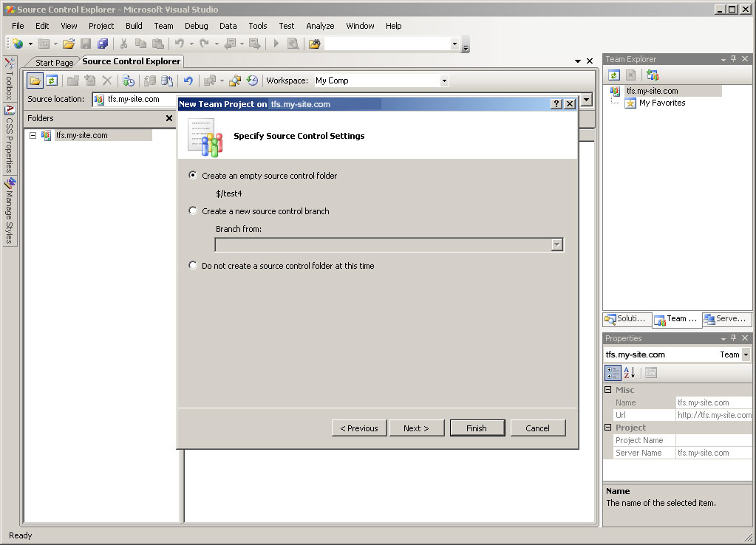This screenshot has height=545, width=756.
Task: Close the Folders pane
Action: [169, 118]
